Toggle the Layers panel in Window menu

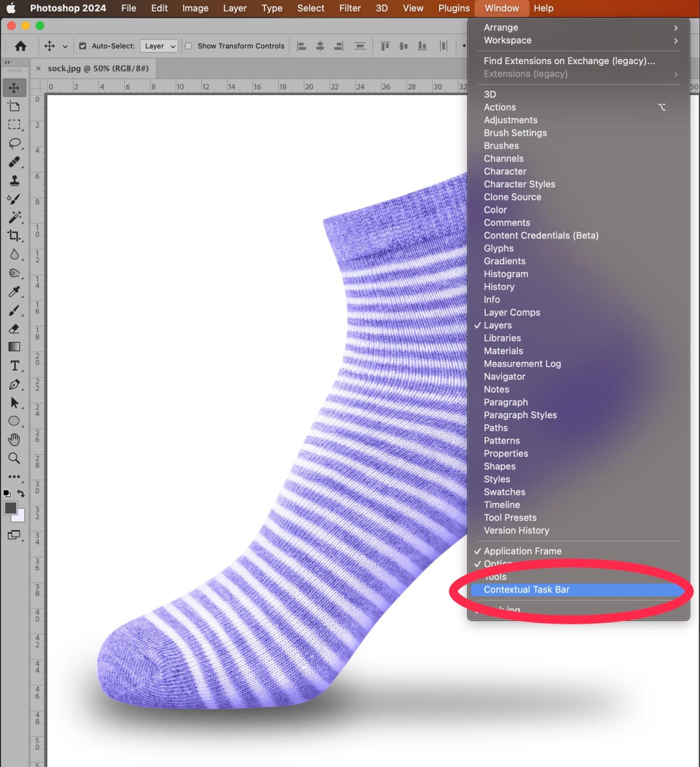(497, 325)
